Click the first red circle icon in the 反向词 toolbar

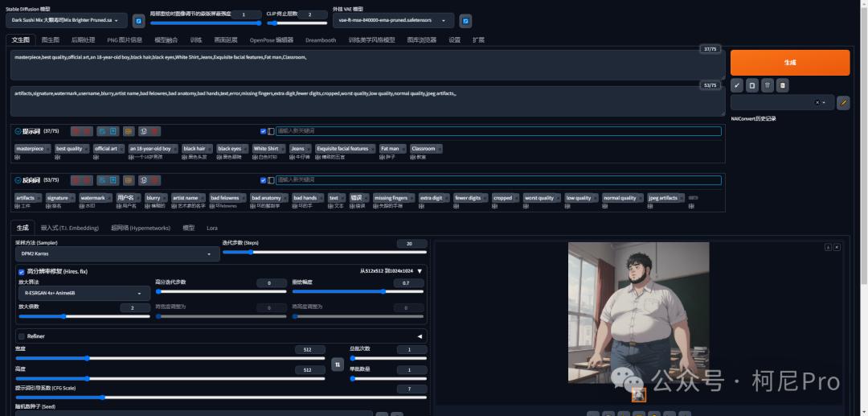76,180
